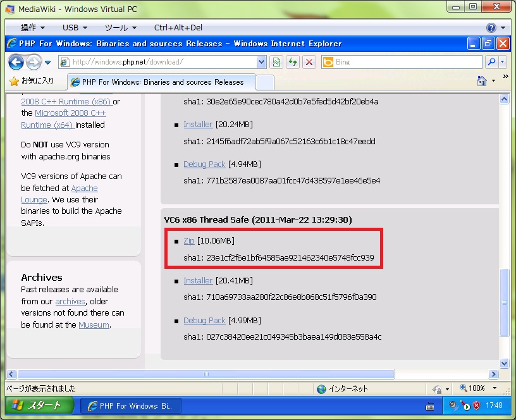Click the compatibility view icon
This screenshot has width=516, height=420.
click(276, 62)
